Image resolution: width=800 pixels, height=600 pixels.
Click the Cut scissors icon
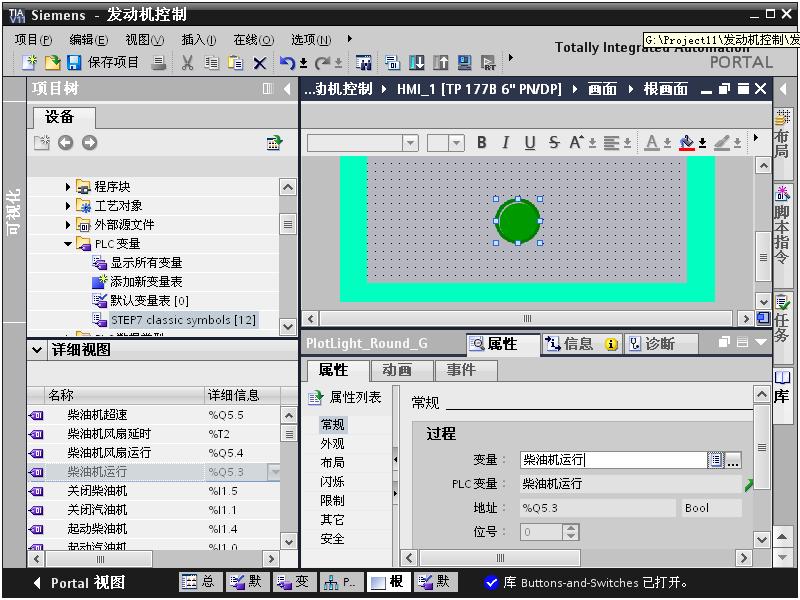[x=187, y=63]
